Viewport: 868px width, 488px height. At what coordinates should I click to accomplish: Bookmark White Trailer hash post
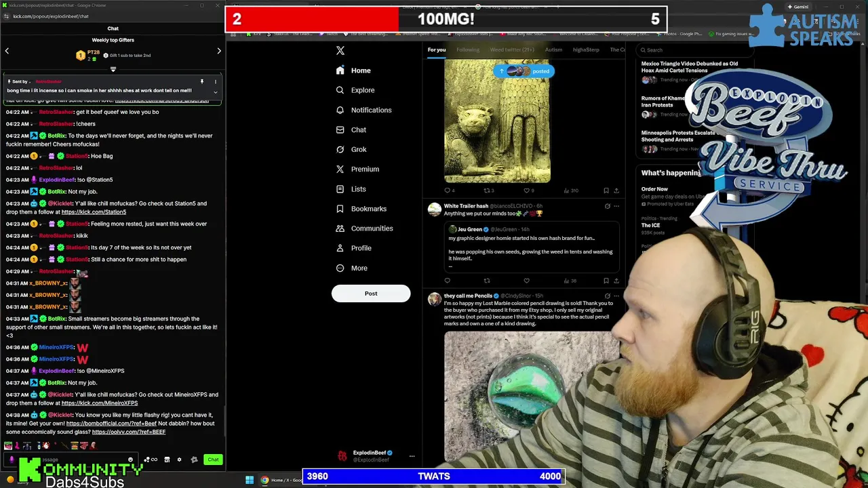point(606,281)
